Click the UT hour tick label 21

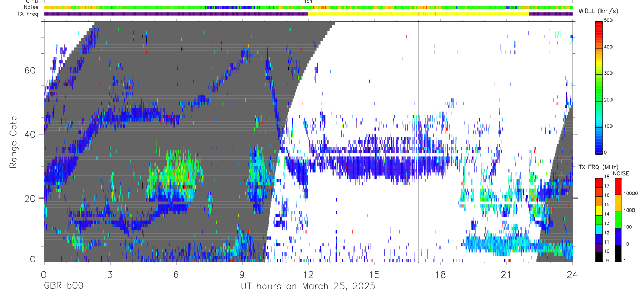(x=506, y=274)
